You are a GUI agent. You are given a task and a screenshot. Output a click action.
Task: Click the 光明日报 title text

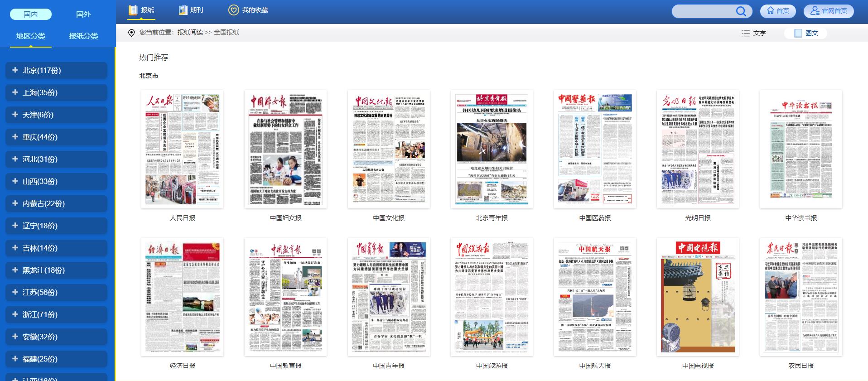click(698, 218)
